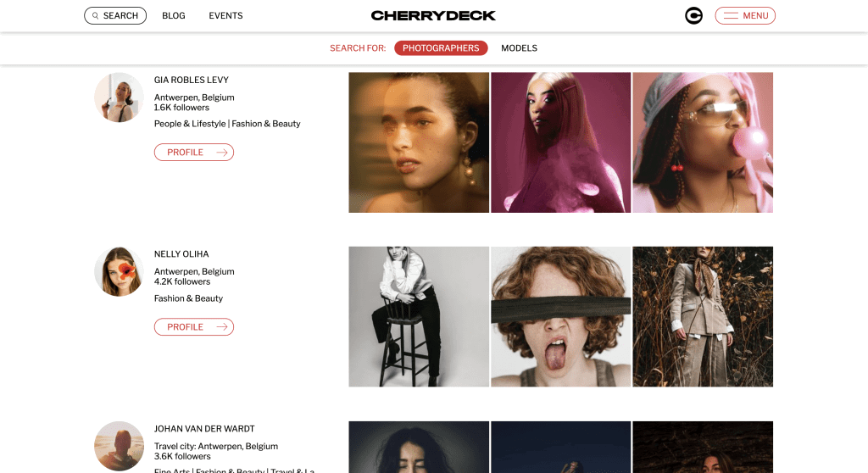The image size is (868, 473).
Task: Open the Events page
Action: click(x=225, y=15)
